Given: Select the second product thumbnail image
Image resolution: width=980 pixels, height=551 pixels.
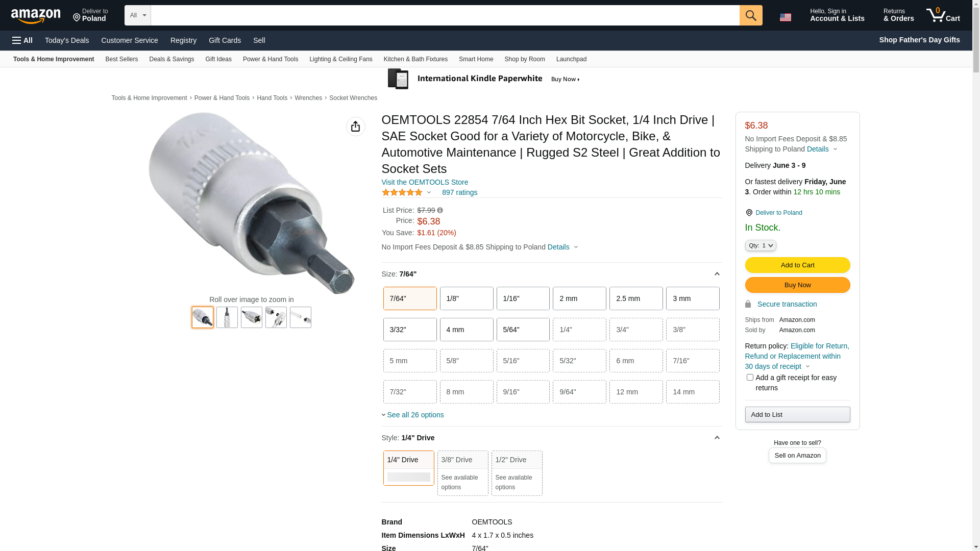Looking at the screenshot, I should [227, 317].
